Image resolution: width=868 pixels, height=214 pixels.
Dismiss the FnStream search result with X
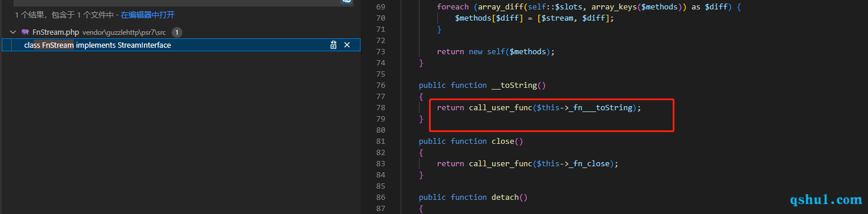[x=347, y=45]
